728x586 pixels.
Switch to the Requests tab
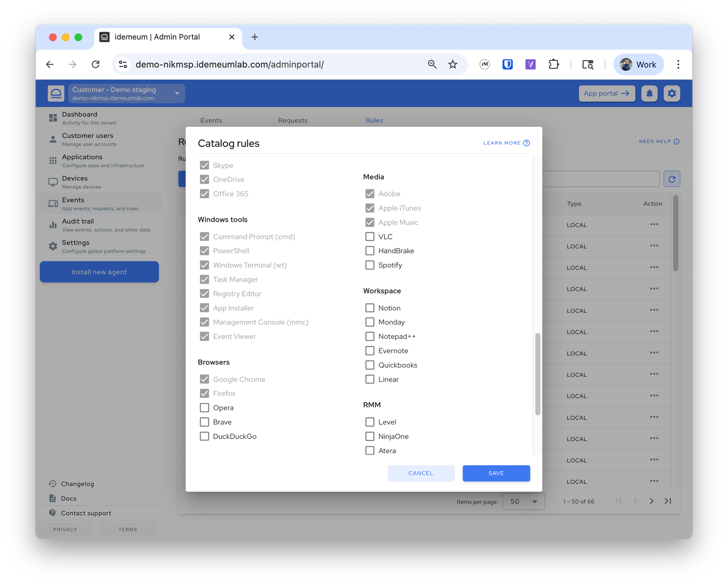tap(293, 120)
